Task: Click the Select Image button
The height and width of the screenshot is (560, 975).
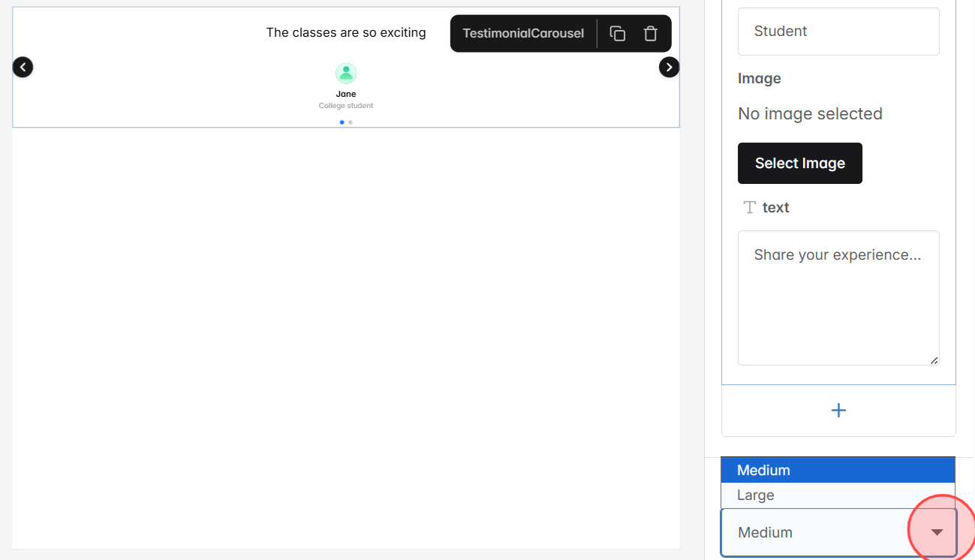Action: (x=799, y=163)
